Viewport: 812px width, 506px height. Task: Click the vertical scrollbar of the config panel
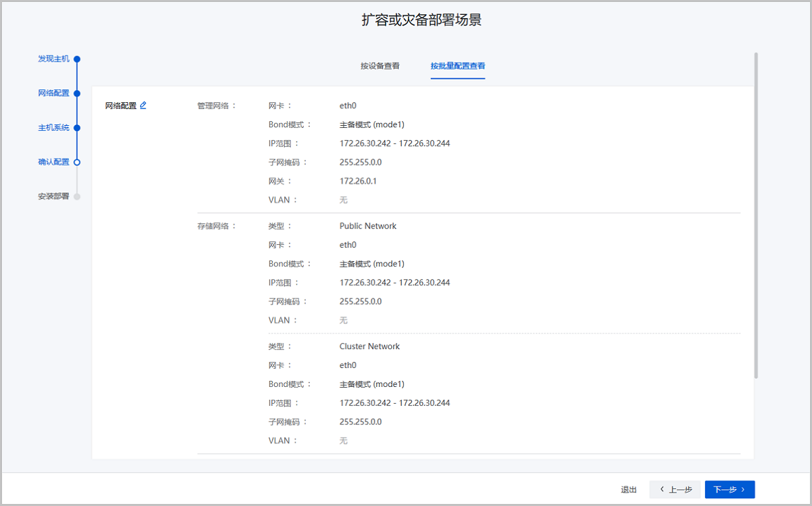[755, 216]
